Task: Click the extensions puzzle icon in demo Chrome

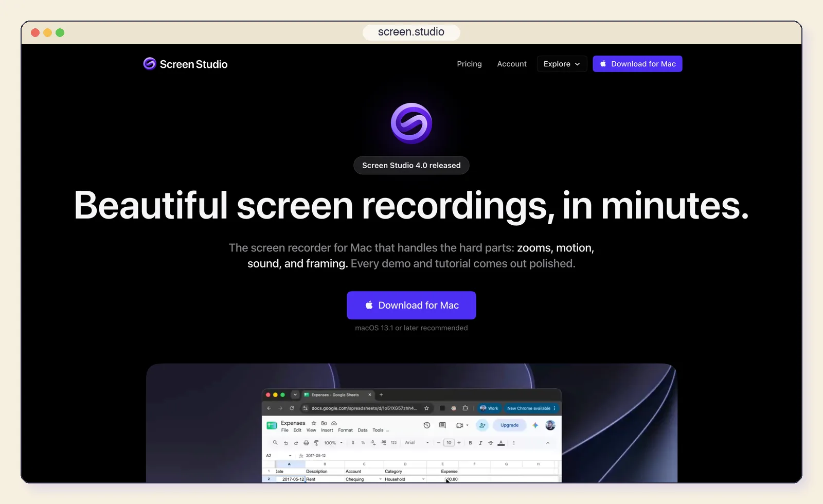Action: (x=465, y=408)
